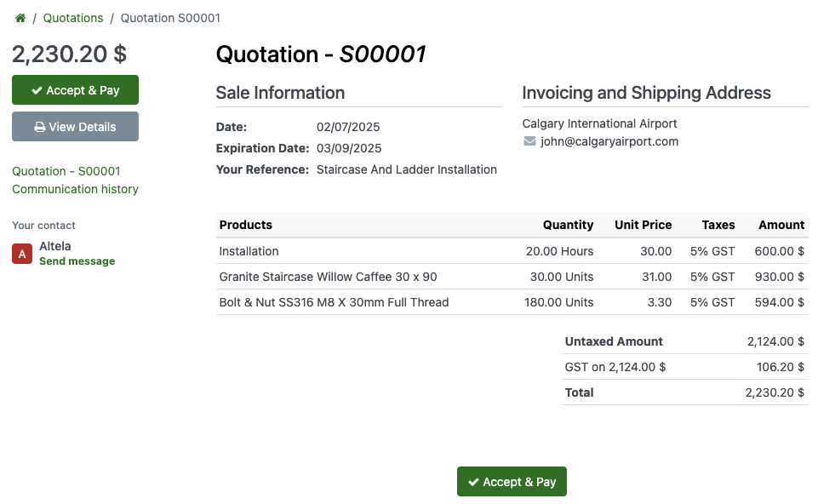818x504 pixels.
Task: Jump to the Quotation - S00001 sidebar link
Action: tap(66, 171)
